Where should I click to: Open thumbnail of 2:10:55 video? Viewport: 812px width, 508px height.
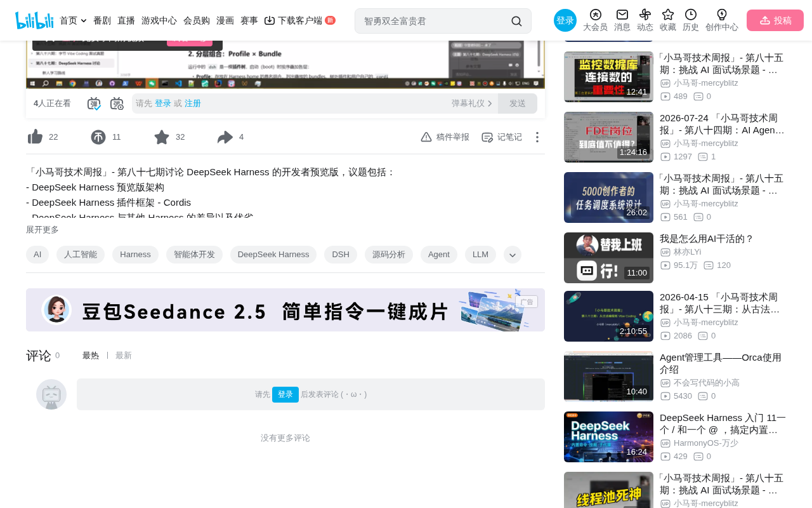pyautogui.click(x=608, y=316)
